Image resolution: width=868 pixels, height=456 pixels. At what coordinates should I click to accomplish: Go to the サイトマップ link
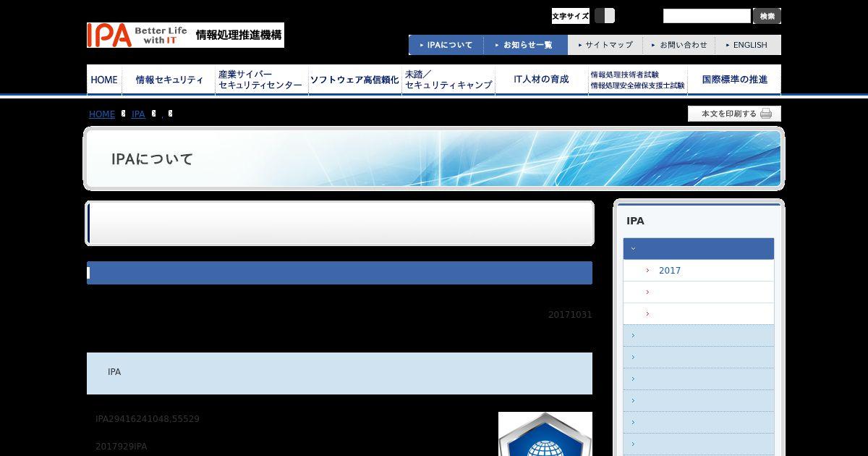click(605, 45)
